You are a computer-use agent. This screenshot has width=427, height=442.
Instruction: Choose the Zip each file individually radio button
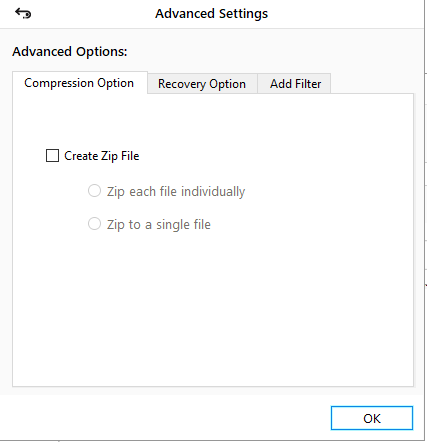pos(94,191)
